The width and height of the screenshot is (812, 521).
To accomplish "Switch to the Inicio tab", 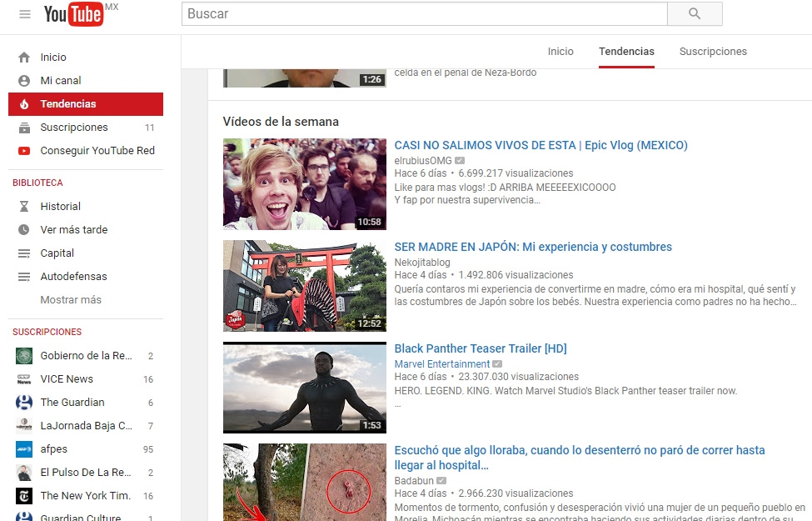I will 560,52.
